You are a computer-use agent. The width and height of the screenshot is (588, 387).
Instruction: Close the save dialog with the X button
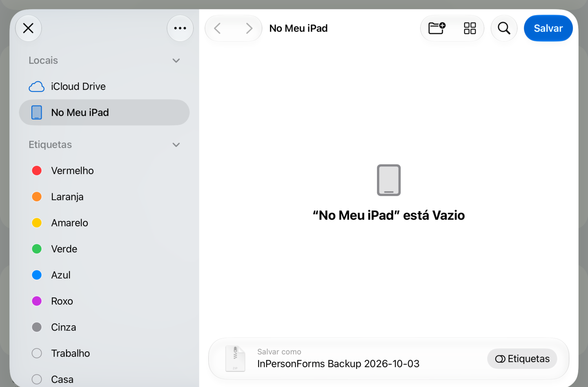point(28,28)
